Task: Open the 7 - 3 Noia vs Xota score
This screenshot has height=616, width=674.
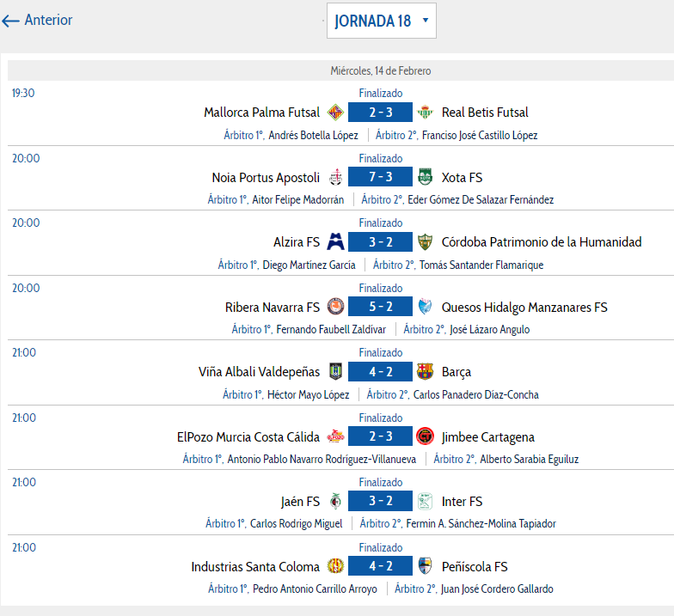Action: click(380, 178)
